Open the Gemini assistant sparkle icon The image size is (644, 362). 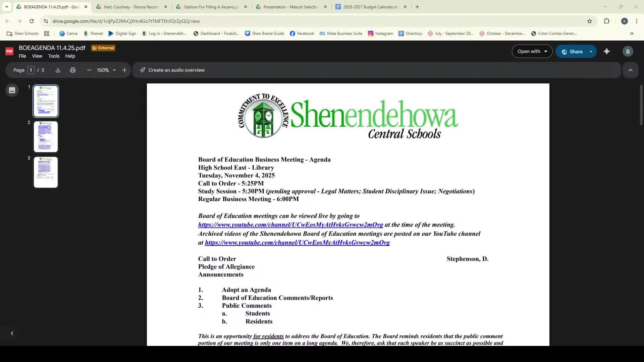point(607,51)
